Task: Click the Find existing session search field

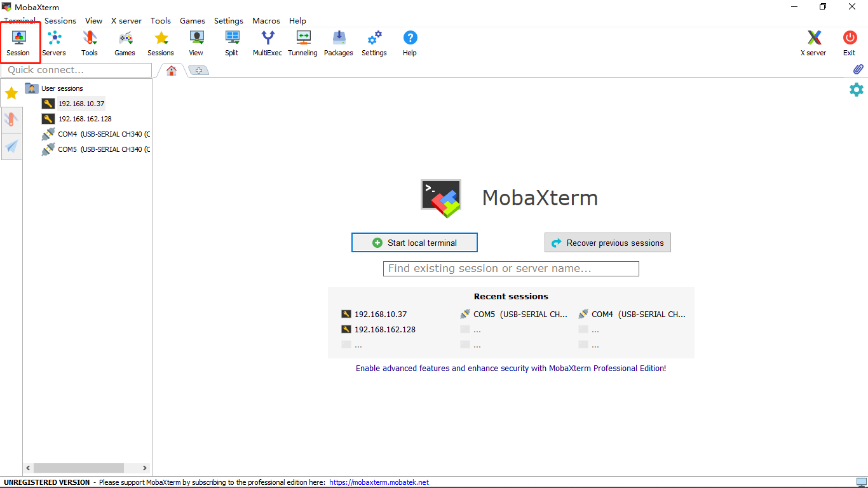Action: point(511,269)
